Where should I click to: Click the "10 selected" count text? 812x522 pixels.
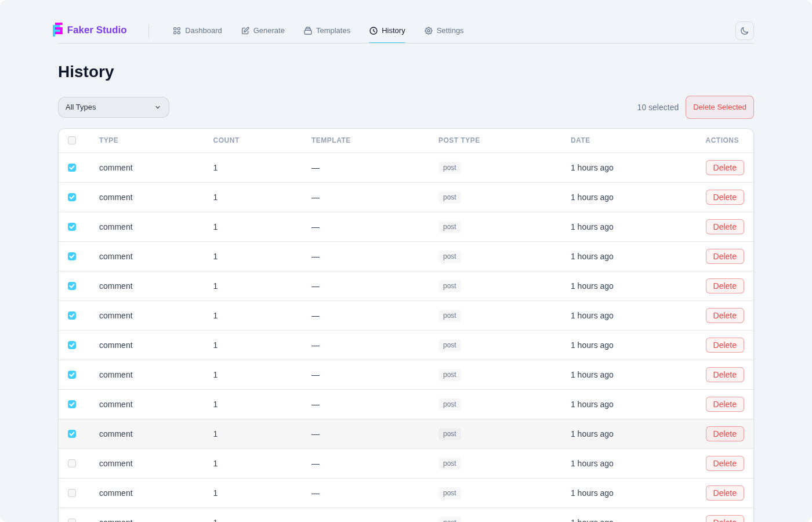[x=658, y=107]
